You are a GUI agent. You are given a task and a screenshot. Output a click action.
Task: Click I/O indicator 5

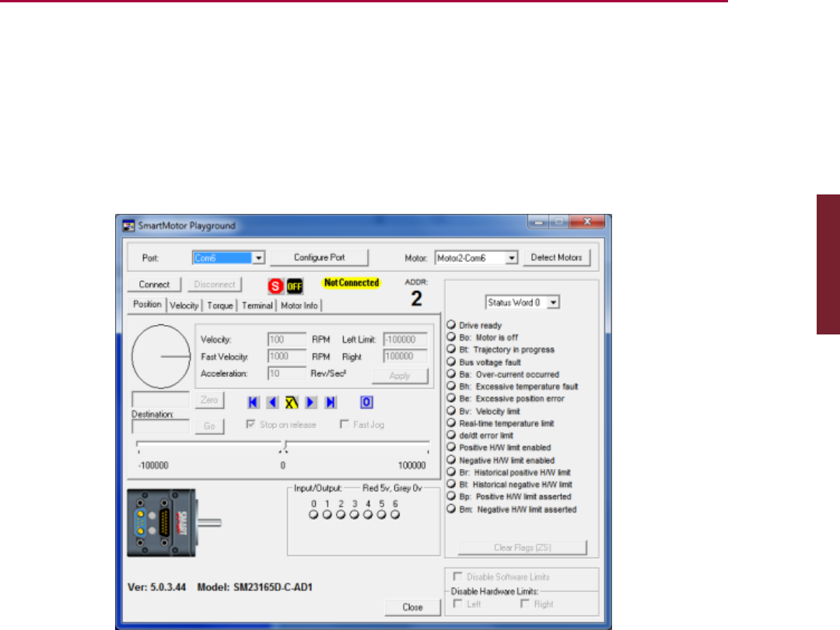[381, 515]
